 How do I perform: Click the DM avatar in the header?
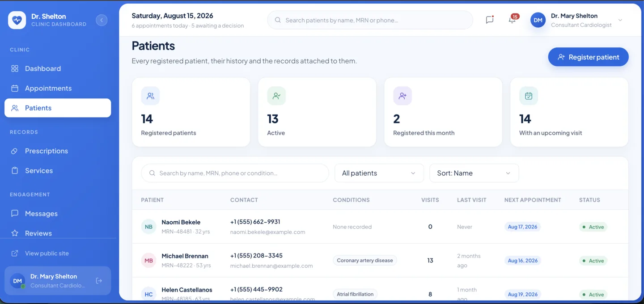point(538,20)
